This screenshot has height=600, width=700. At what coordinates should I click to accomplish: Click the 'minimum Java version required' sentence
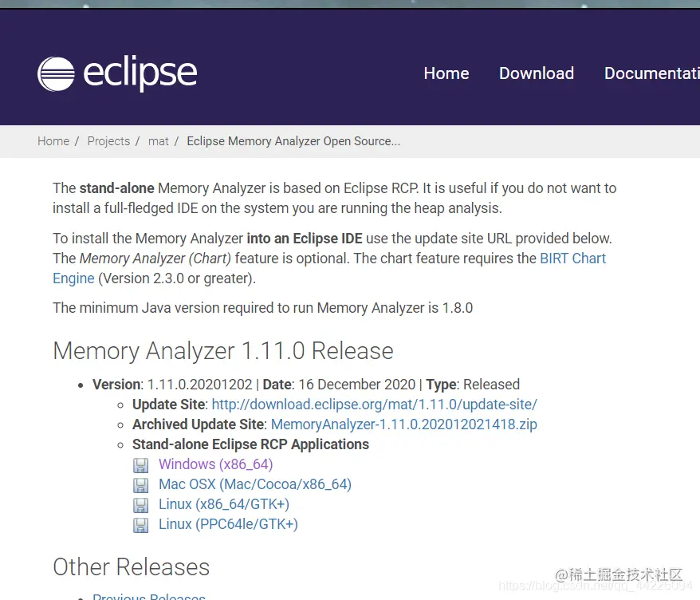262,308
